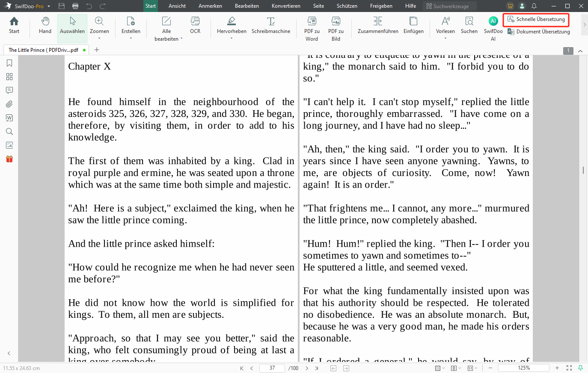Add a new document tab
The image size is (588, 373).
[x=97, y=50]
